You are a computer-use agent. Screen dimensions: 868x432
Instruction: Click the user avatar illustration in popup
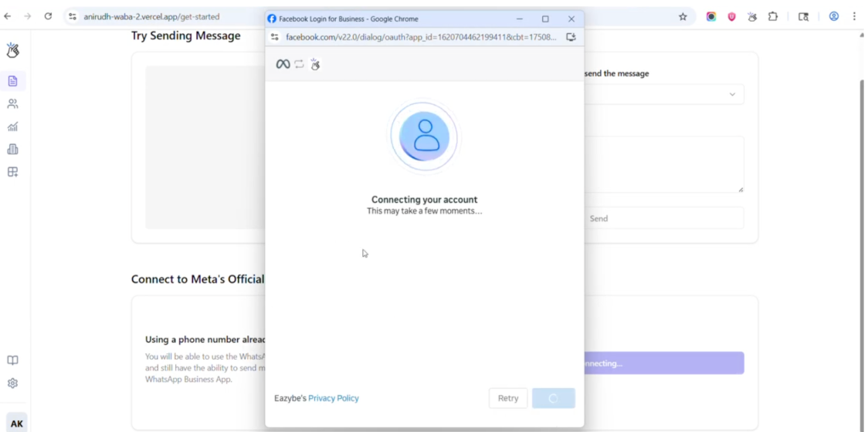pos(425,136)
